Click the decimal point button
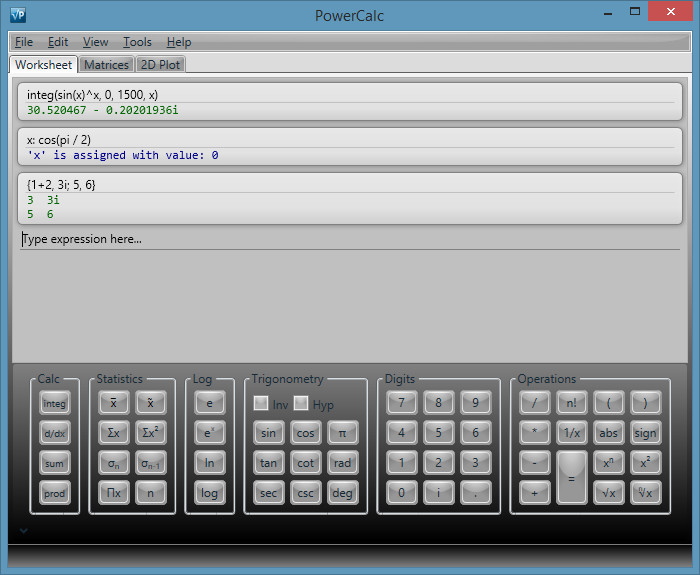The image size is (700, 575). tap(475, 493)
